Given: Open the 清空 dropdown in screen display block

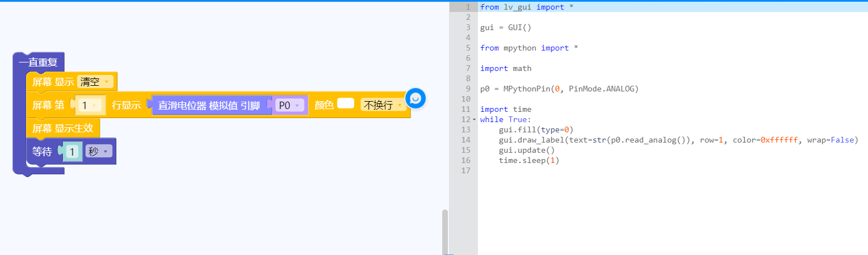Looking at the screenshot, I should click(95, 82).
